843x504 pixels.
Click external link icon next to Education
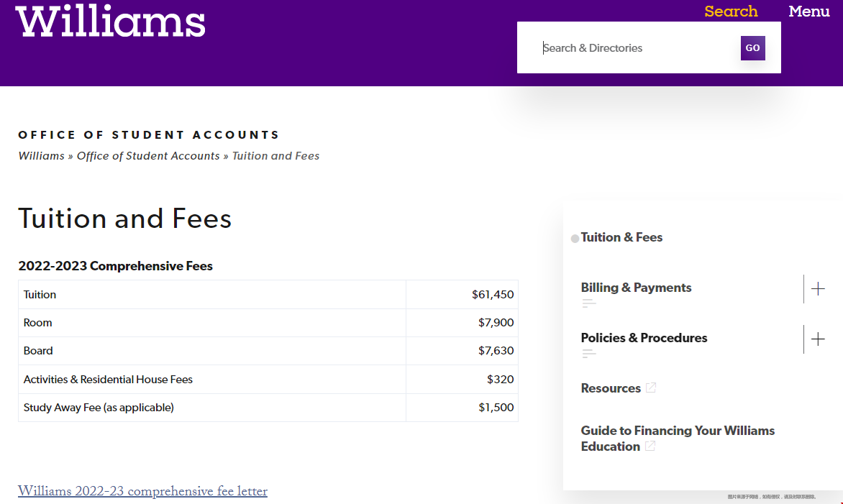650,446
